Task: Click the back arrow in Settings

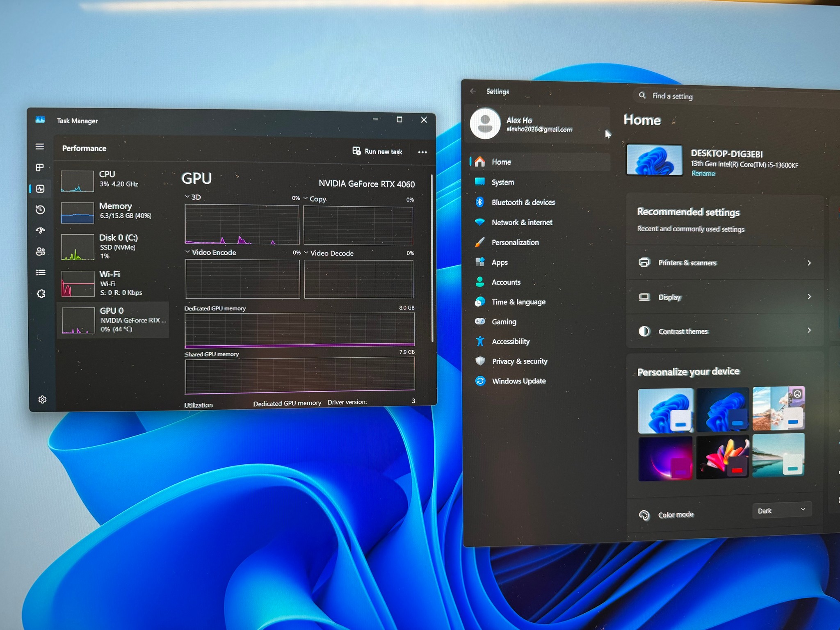Action: pos(473,91)
